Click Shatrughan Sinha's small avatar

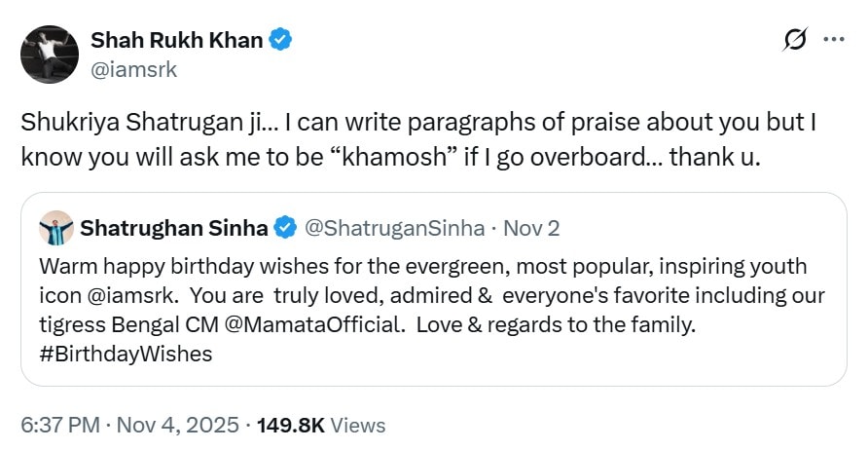(56, 228)
